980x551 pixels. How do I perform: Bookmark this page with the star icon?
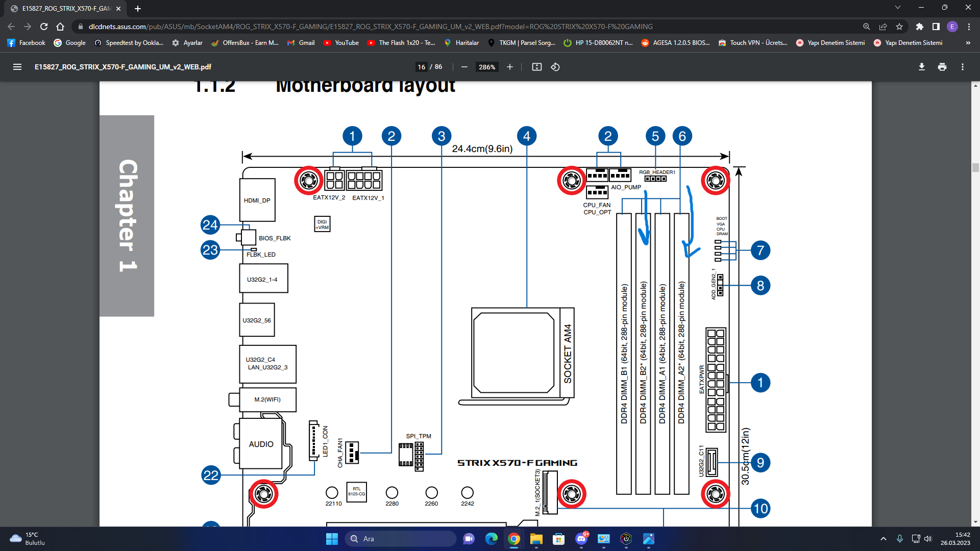[899, 27]
